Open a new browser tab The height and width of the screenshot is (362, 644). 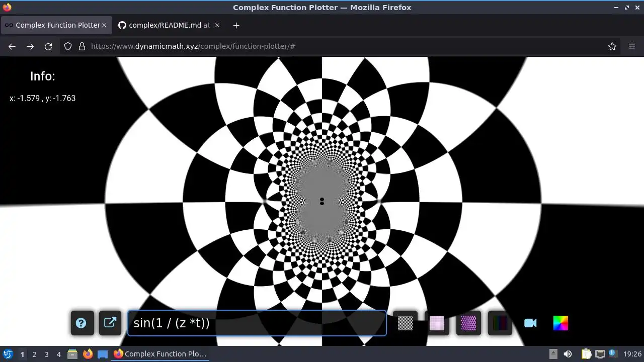[236, 25]
